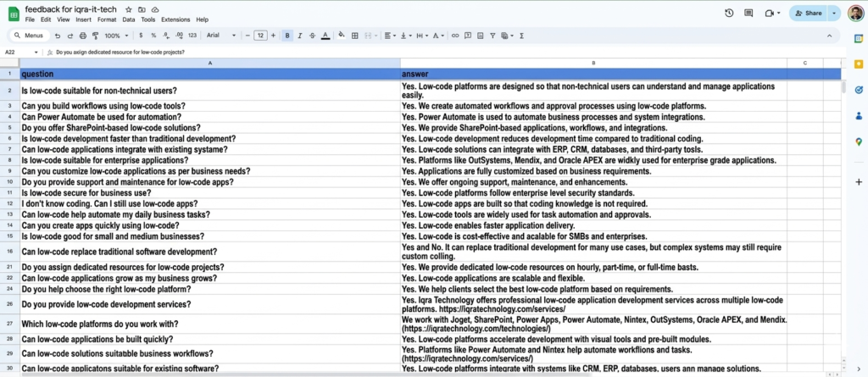Click the print icon in toolbar
868x377 pixels.
[x=82, y=36]
